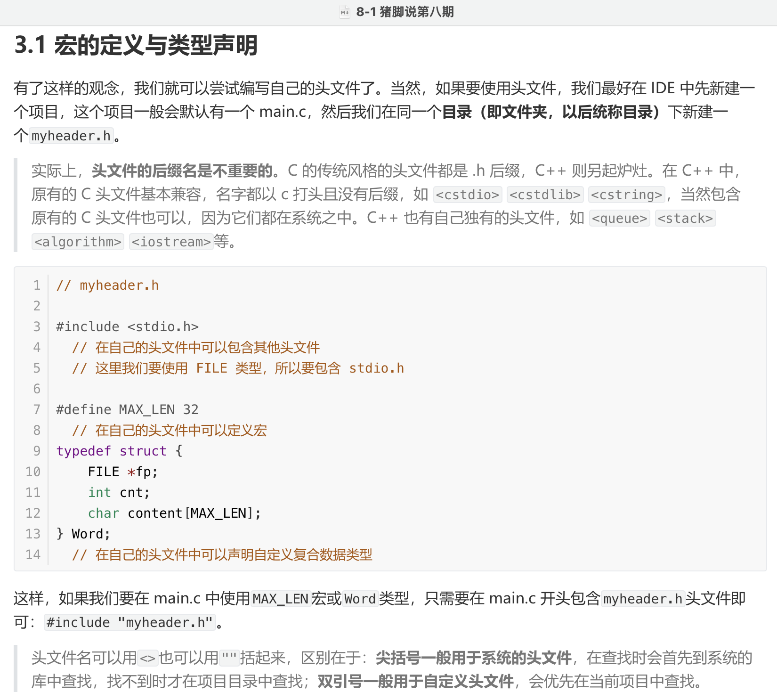The width and height of the screenshot is (777, 700).
Task: Click the <iostream> inline code tag
Action: [171, 242]
